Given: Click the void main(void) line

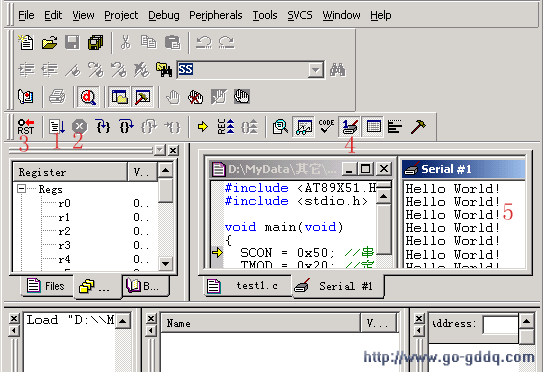Looking at the screenshot, I should pyautogui.click(x=284, y=227).
